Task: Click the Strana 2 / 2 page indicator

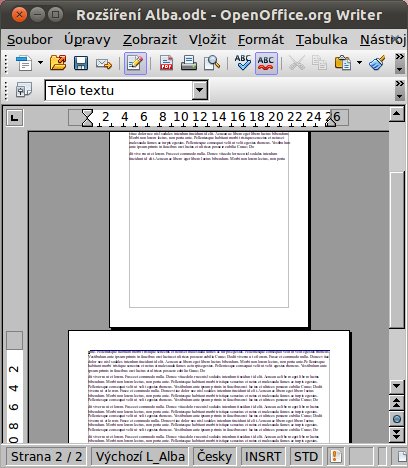Action: tap(46, 456)
